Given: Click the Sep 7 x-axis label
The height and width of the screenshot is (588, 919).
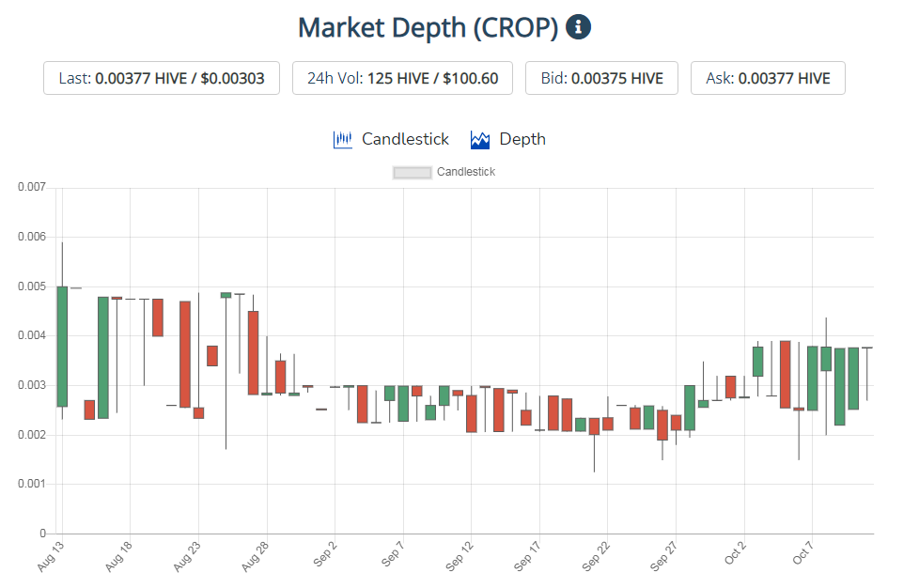Looking at the screenshot, I should [x=394, y=554].
